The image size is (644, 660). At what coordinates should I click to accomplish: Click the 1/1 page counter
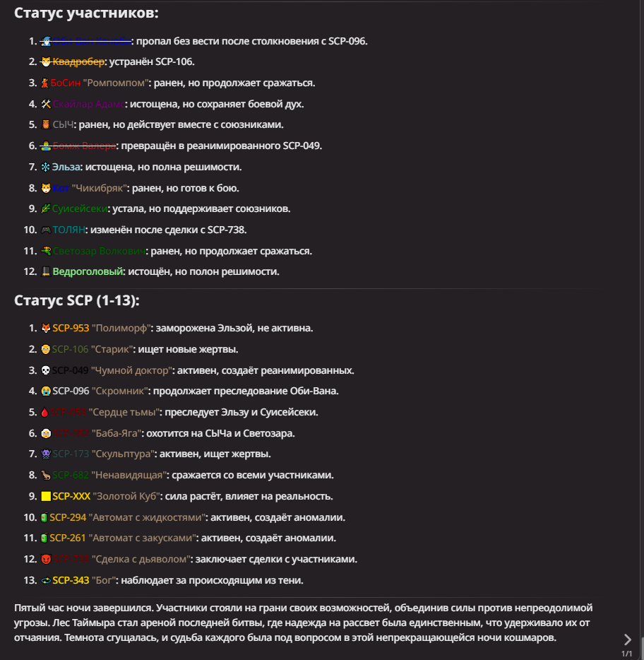(x=627, y=655)
